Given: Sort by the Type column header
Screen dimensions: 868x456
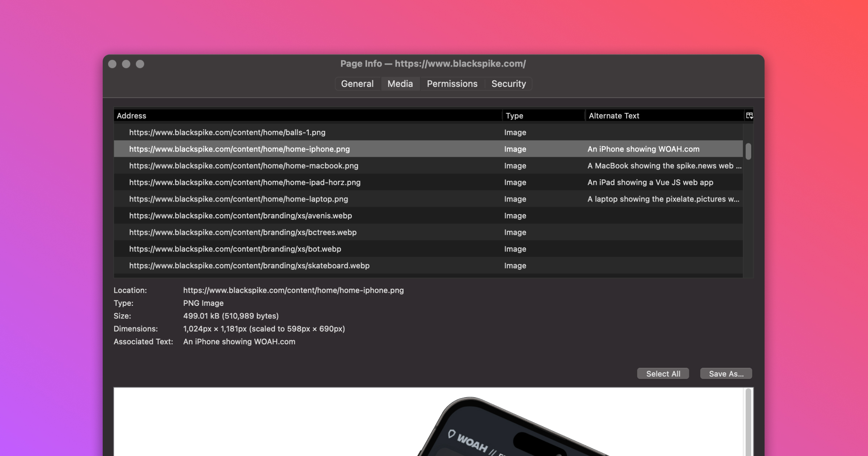Looking at the screenshot, I should (x=544, y=115).
